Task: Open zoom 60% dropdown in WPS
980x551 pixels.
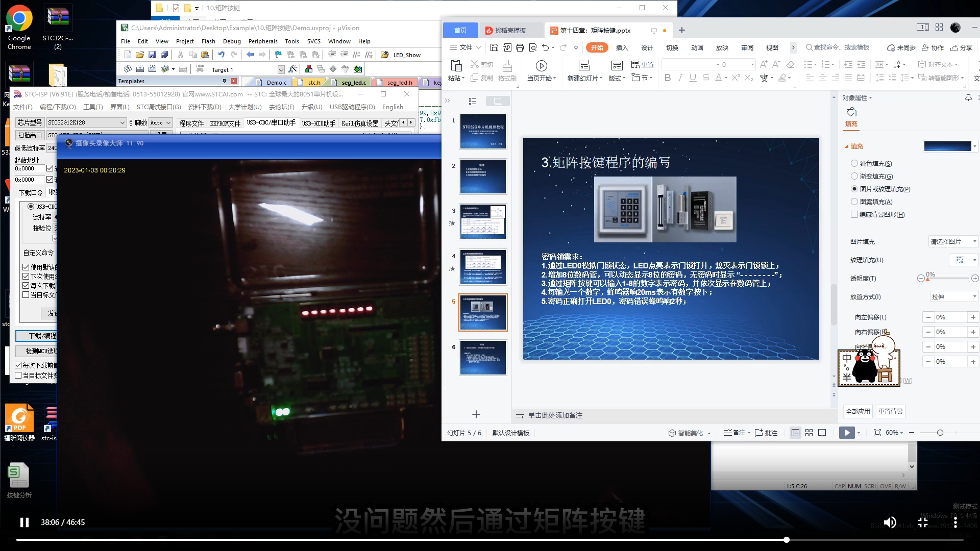Action: pos(895,433)
